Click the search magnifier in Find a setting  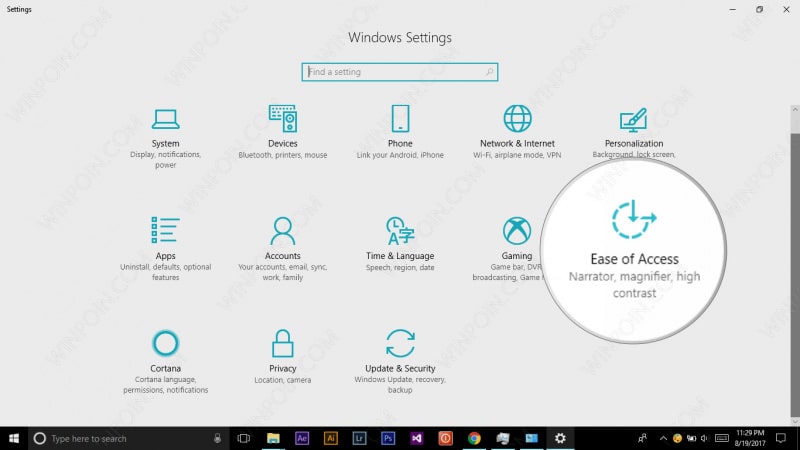click(489, 72)
